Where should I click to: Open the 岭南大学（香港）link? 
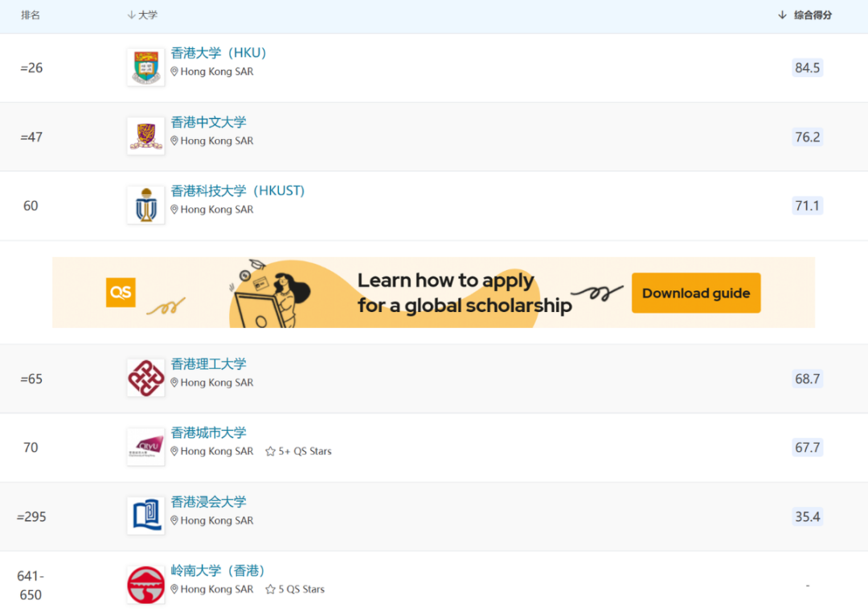(x=218, y=571)
